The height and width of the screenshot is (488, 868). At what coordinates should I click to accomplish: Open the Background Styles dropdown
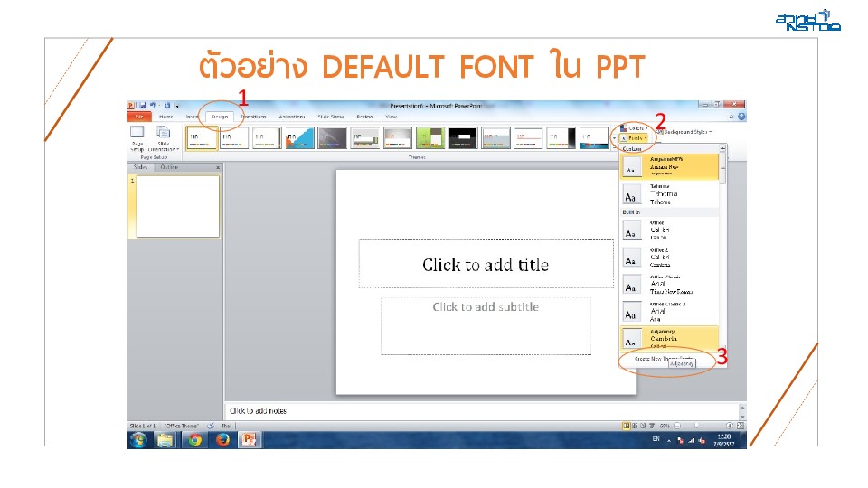[x=684, y=132]
